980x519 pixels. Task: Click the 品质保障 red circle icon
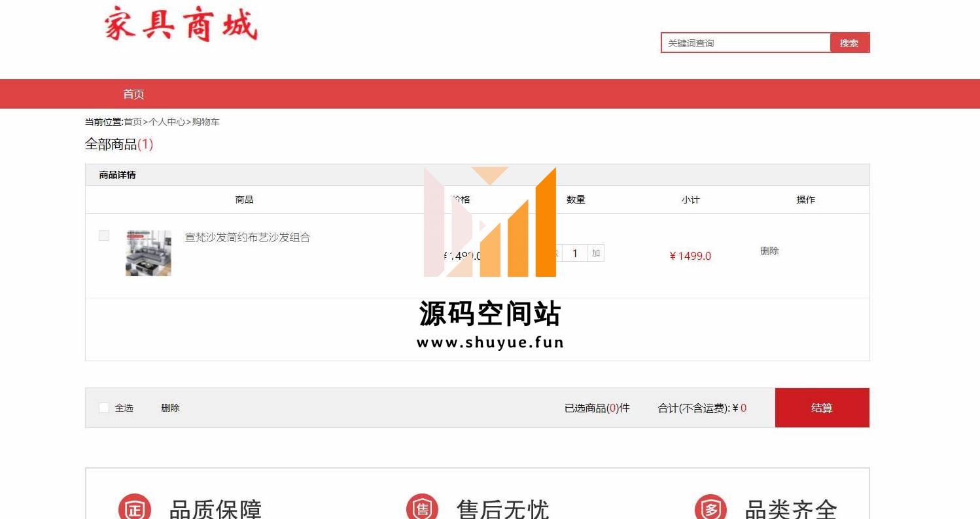(135, 509)
